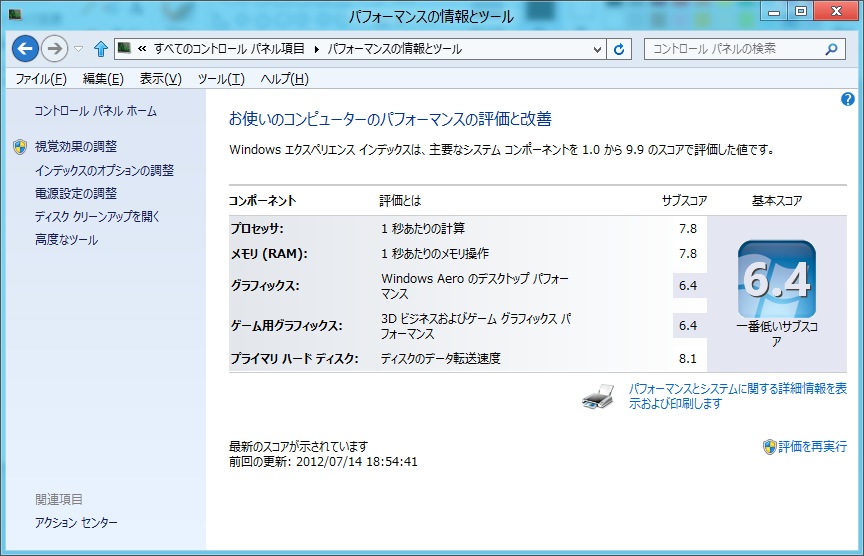Click the 8.1 disk subscore value
The width and height of the screenshot is (864, 556).
pyautogui.click(x=688, y=359)
